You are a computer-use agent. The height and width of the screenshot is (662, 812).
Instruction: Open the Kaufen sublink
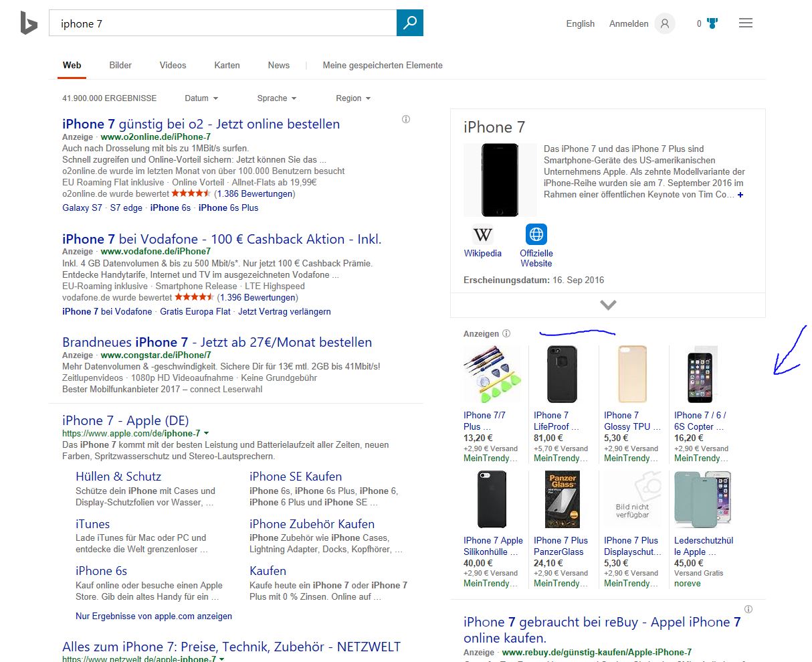(268, 571)
